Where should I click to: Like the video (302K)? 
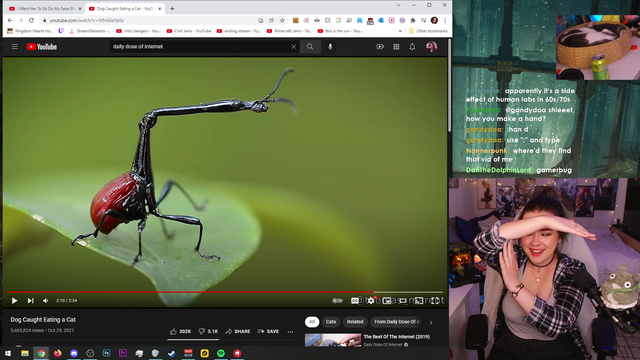click(180, 331)
